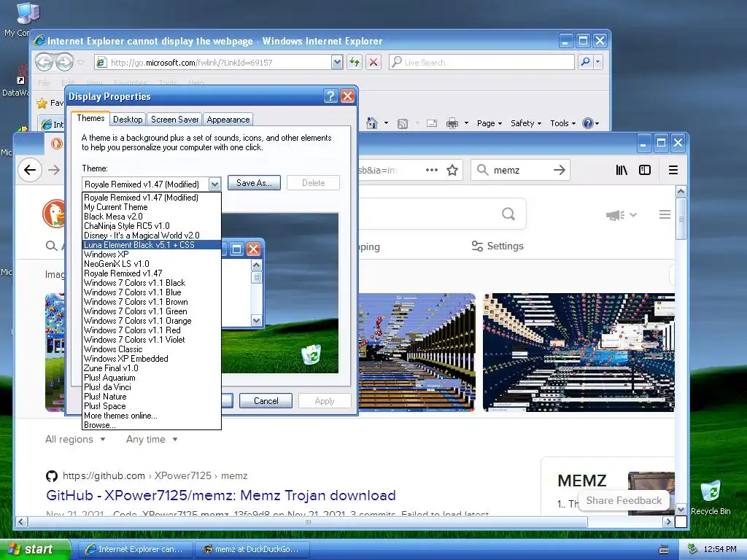Image resolution: width=747 pixels, height=560 pixels.
Task: Select Zune Final v1.0 theme
Action: pos(152,368)
